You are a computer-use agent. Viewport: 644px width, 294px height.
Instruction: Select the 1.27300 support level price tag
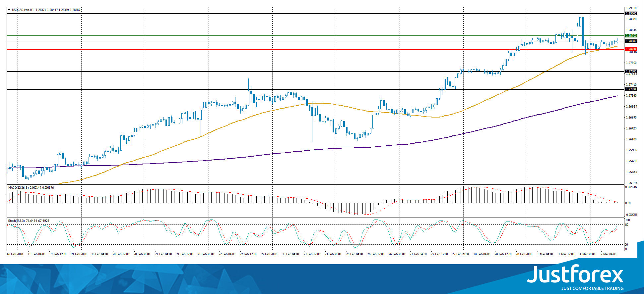pyautogui.click(x=631, y=89)
